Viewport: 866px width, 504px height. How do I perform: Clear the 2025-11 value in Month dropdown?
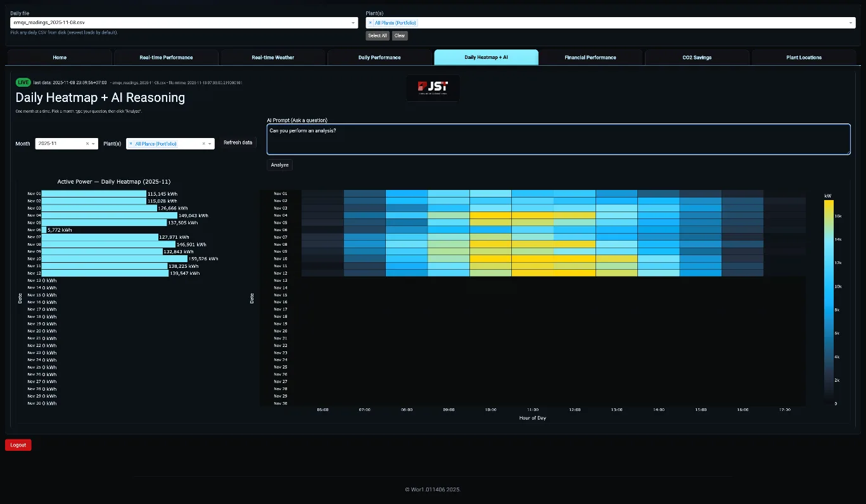(87, 144)
